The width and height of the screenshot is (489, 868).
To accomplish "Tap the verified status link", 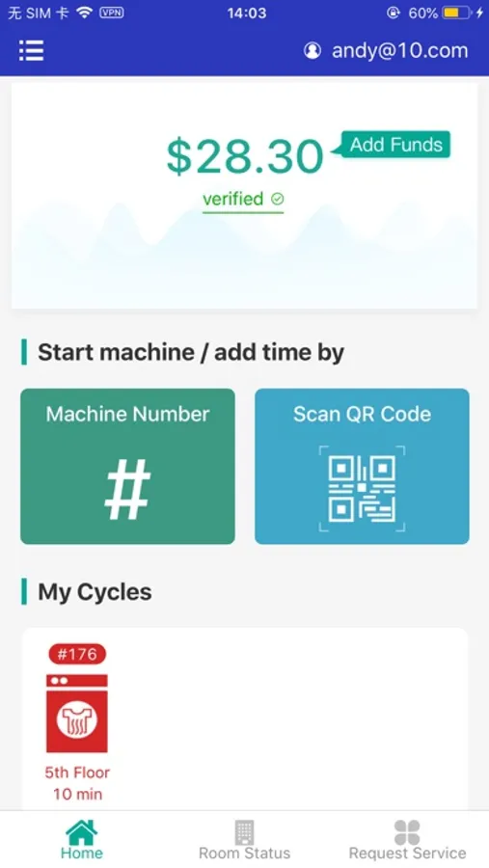I will point(243,200).
